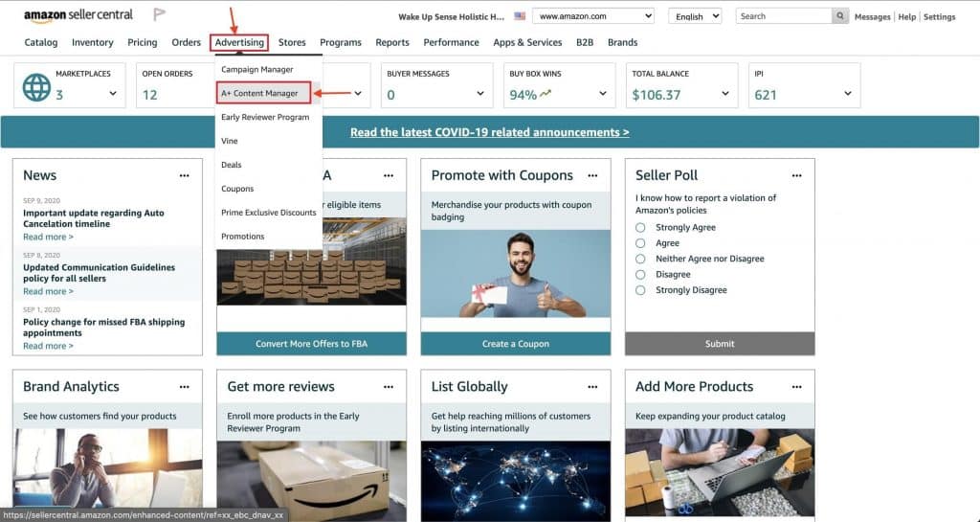Click the Convert More Offers to FBA button

pos(311,344)
